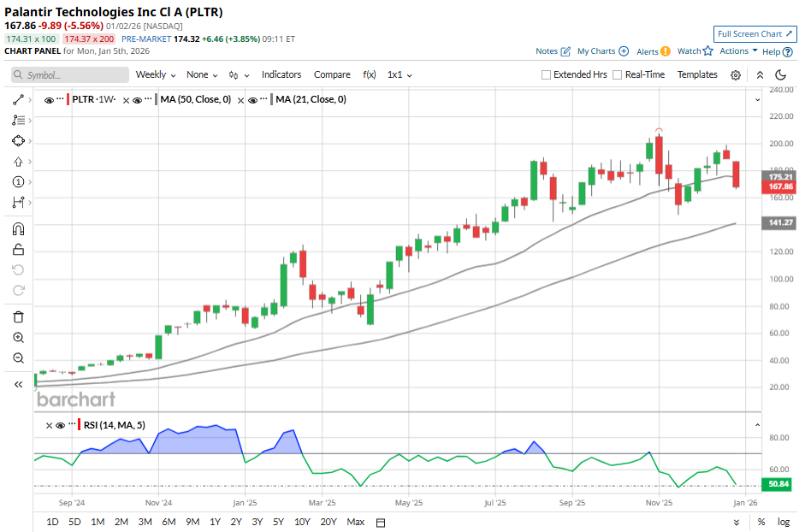Click the Symbol search field
Image resolution: width=811 pixels, height=532 pixels.
[x=70, y=75]
